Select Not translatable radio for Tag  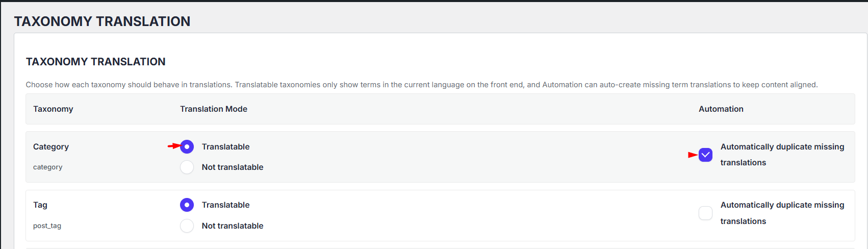187,226
